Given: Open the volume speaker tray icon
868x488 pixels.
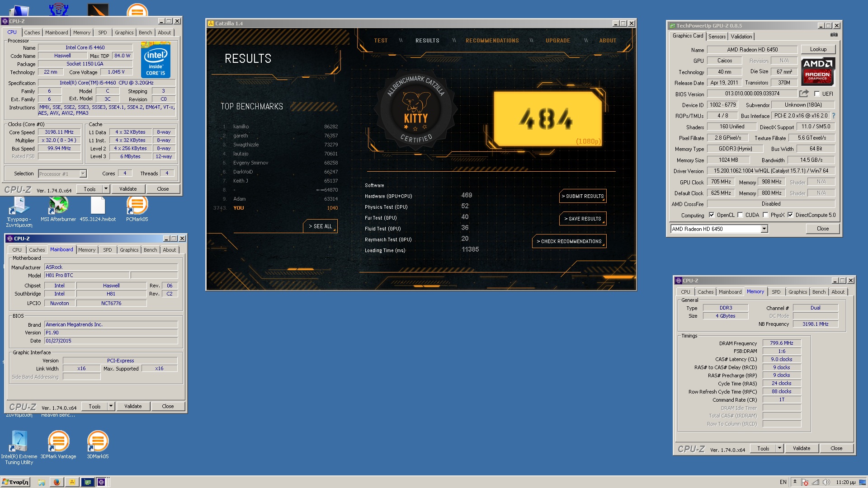Looking at the screenshot, I should 826,482.
